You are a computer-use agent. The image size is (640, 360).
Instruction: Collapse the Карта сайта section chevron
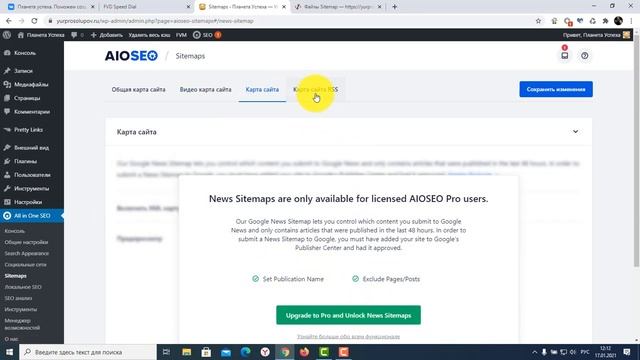click(575, 132)
